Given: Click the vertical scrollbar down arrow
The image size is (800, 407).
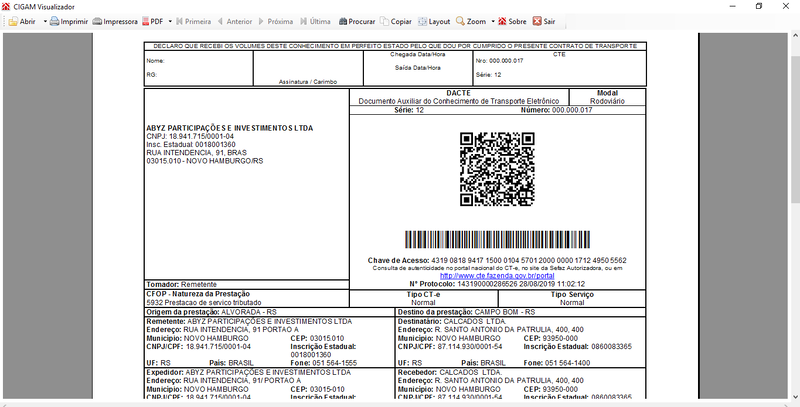Looking at the screenshot, I should point(795,396).
